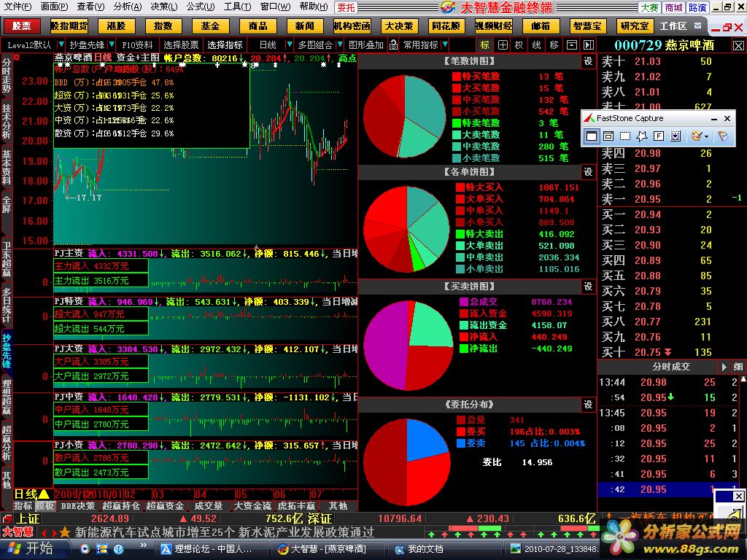Select FastStone rectangular region capture tool
Viewport: 747px width, 560px height.
click(625, 136)
